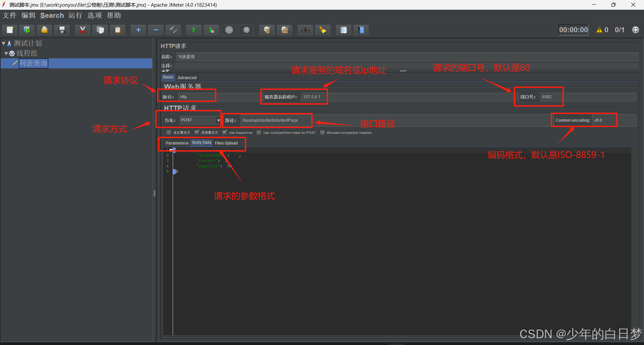Viewport: 644px width, 345px height.
Task: Collapse JSON block at line 1
Action: tap(171, 150)
